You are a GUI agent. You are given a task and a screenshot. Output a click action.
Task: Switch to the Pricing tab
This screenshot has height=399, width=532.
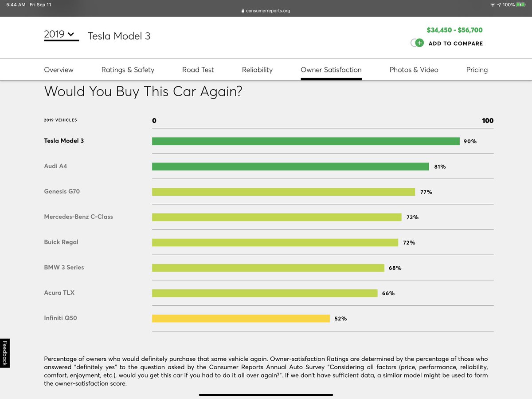[477, 70]
